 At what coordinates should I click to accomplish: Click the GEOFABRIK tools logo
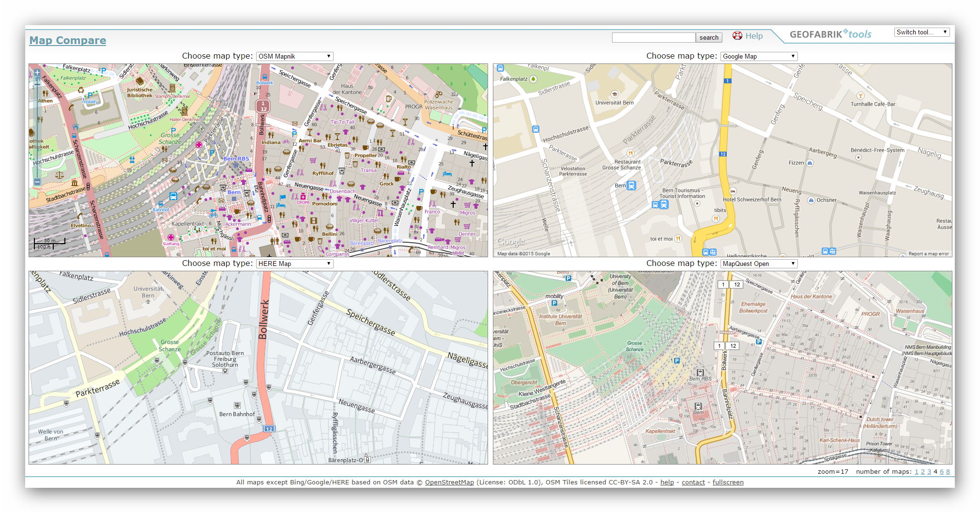pos(830,34)
